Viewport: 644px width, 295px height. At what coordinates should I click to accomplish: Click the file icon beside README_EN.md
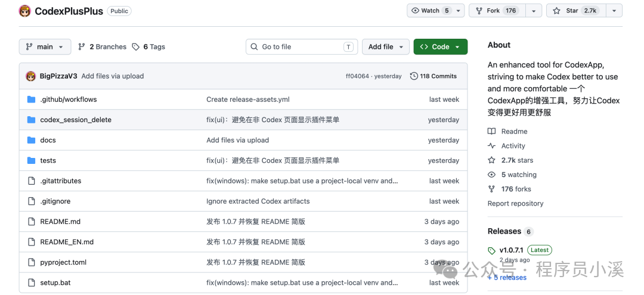[x=31, y=242]
